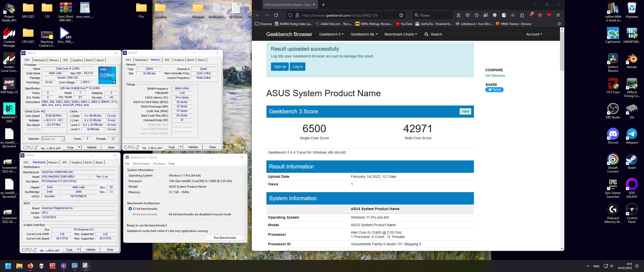Open the foobar2000 alien icon on taskbar
Viewport: 644px width, 272px height.
click(x=42, y=266)
